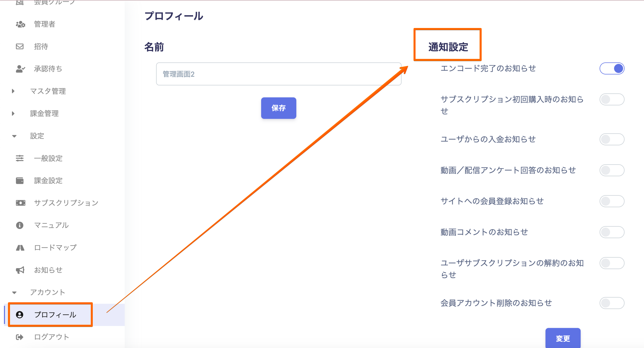
Task: Open the プロフィール menu item
Action: point(55,315)
